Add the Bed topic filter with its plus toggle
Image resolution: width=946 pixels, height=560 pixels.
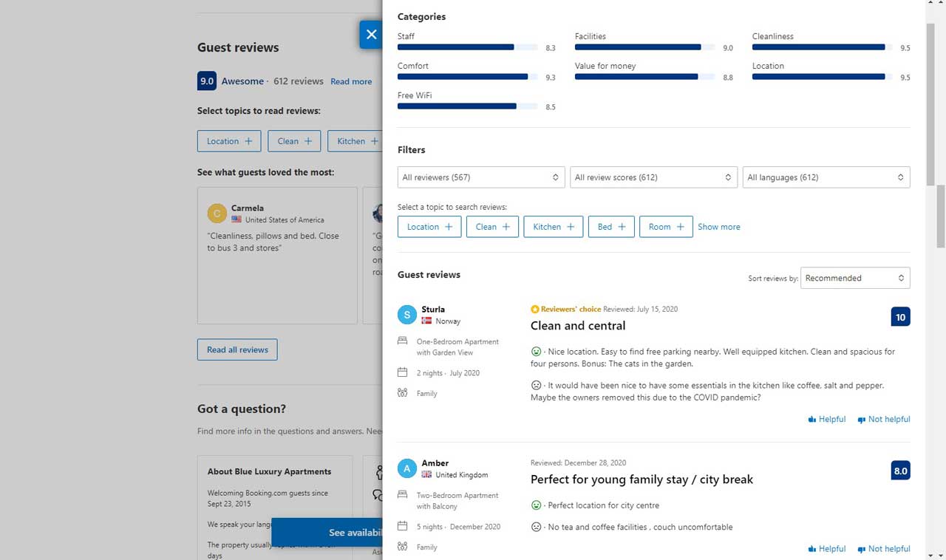622,226
